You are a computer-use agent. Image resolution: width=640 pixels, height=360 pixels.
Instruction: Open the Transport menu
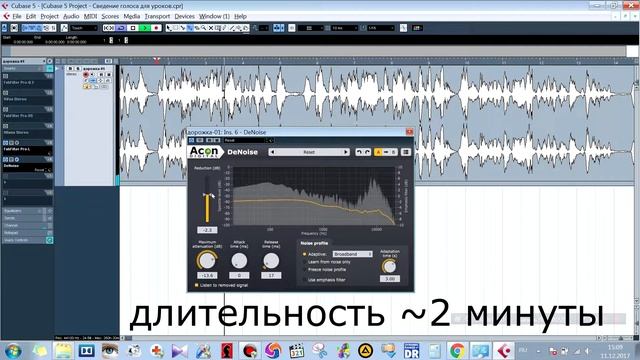[x=157, y=16]
